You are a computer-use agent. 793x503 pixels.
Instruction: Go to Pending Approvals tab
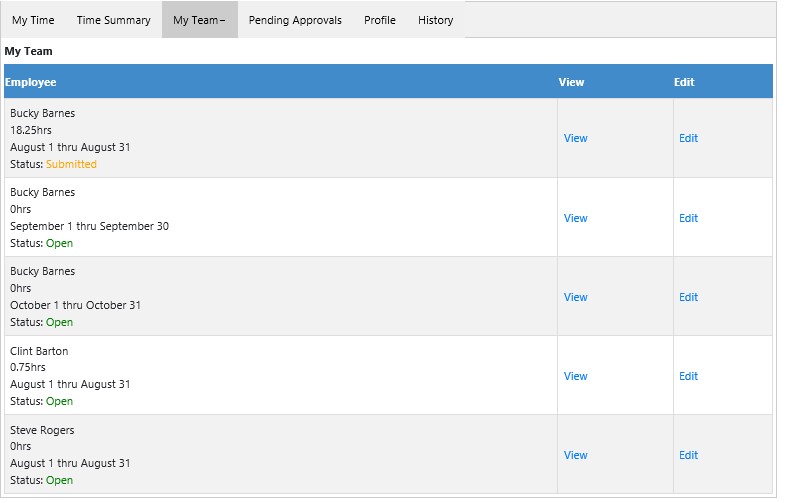pos(295,20)
